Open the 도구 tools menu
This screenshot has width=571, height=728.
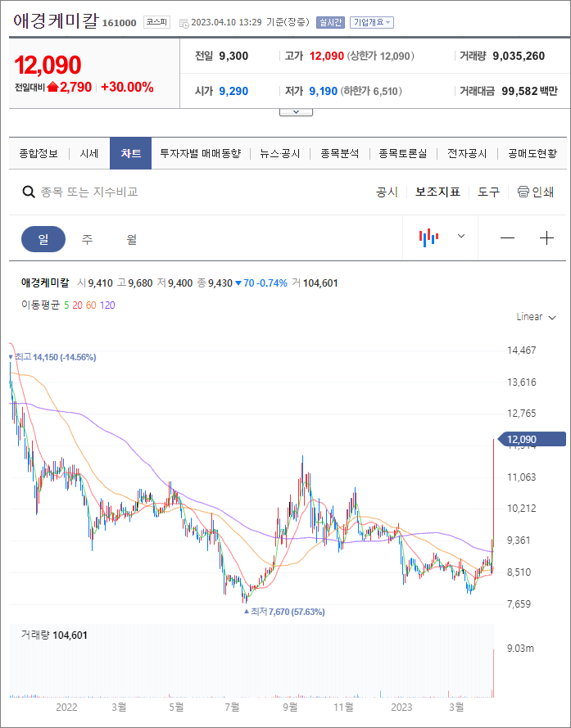point(489,192)
